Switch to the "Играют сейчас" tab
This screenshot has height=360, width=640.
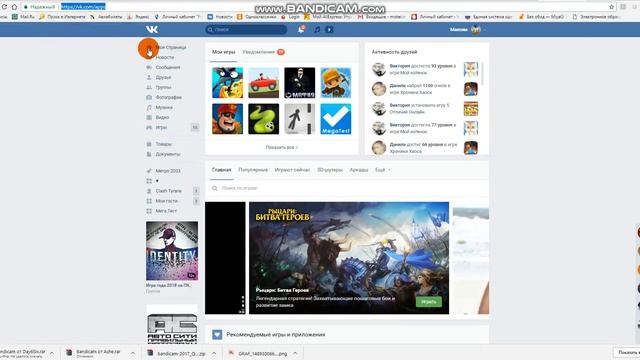(x=292, y=170)
